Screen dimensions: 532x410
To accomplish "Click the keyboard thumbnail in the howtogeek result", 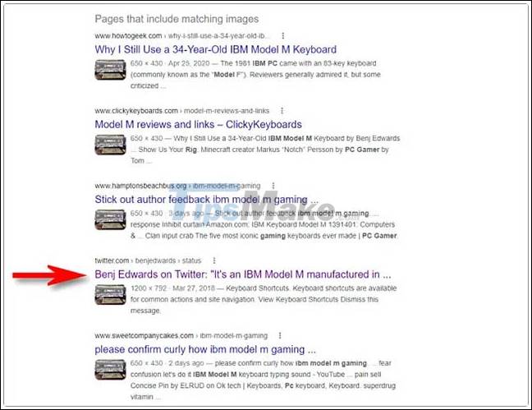I will 110,70.
